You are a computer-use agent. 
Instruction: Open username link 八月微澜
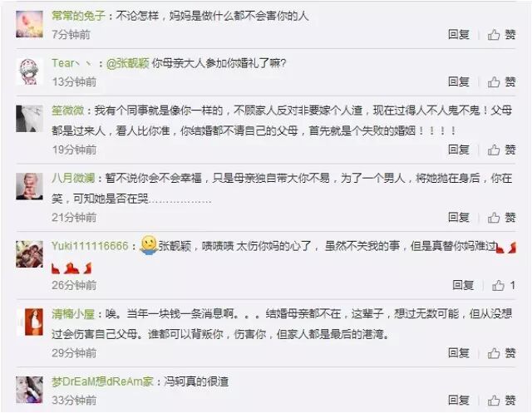73,179
